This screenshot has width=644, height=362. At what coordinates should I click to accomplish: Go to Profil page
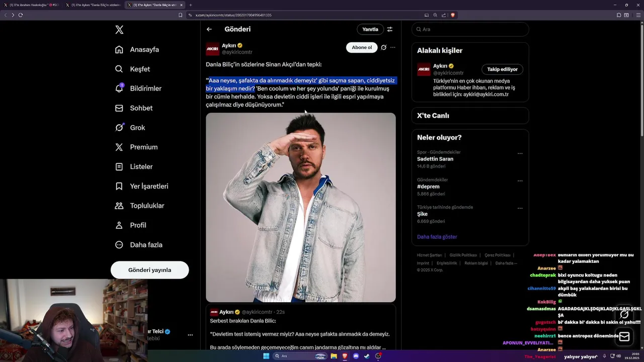pos(130,225)
